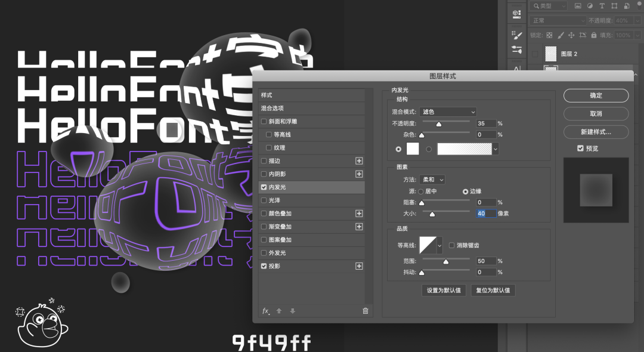
Task: Click the 设置为默认值 button
Action: tap(443, 291)
